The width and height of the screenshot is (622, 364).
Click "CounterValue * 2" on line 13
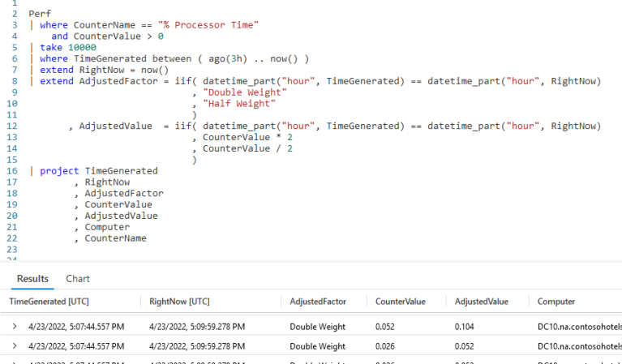(x=247, y=137)
